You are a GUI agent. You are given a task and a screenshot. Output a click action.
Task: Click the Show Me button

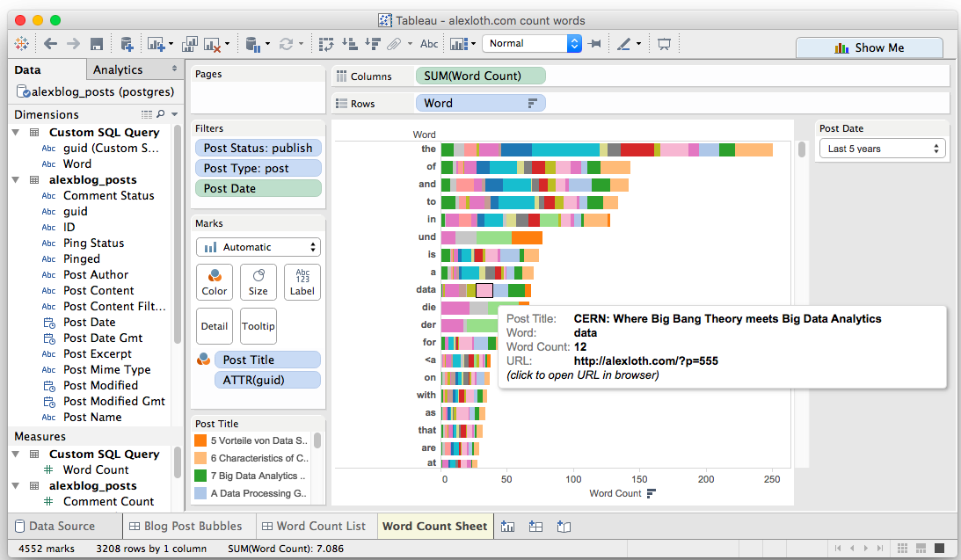(869, 47)
